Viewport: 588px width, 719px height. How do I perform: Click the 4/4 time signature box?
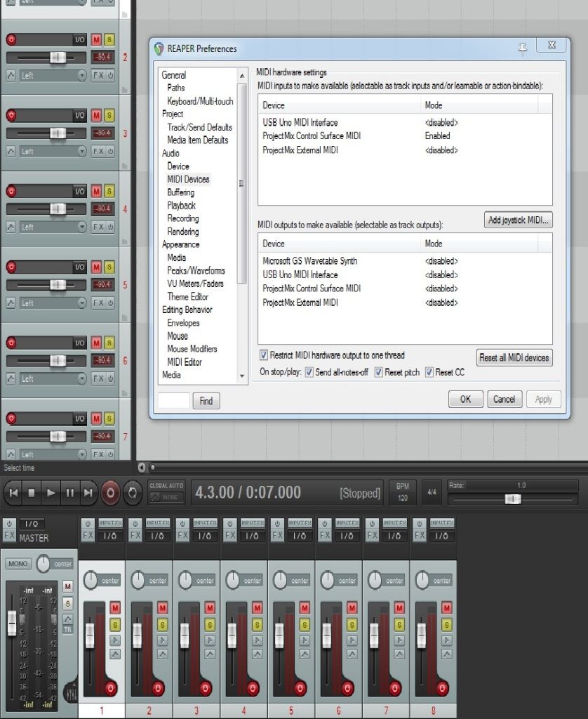point(432,492)
